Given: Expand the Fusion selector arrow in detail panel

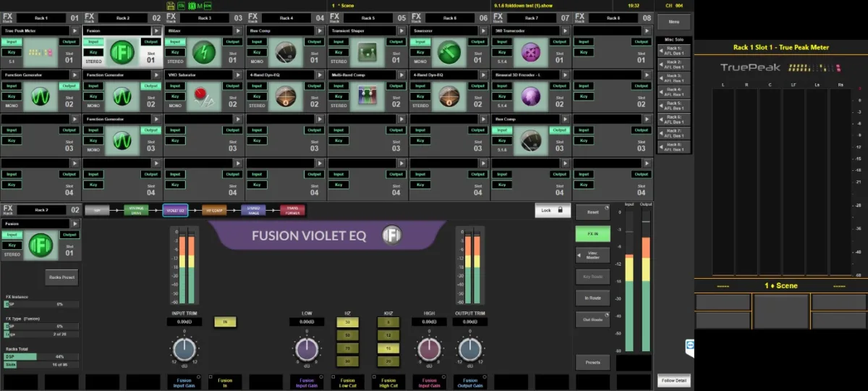Looking at the screenshot, I should 75,224.
